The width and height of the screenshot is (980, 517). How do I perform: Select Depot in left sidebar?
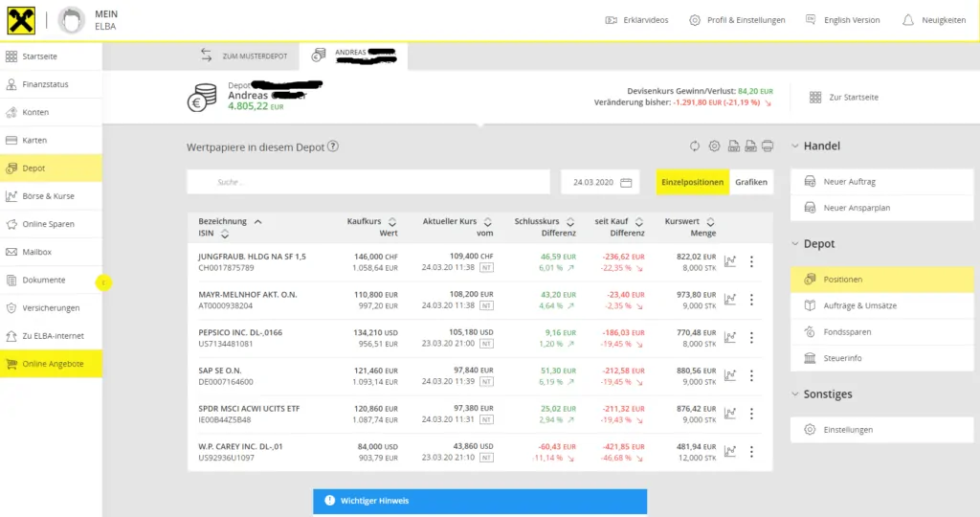click(52, 169)
